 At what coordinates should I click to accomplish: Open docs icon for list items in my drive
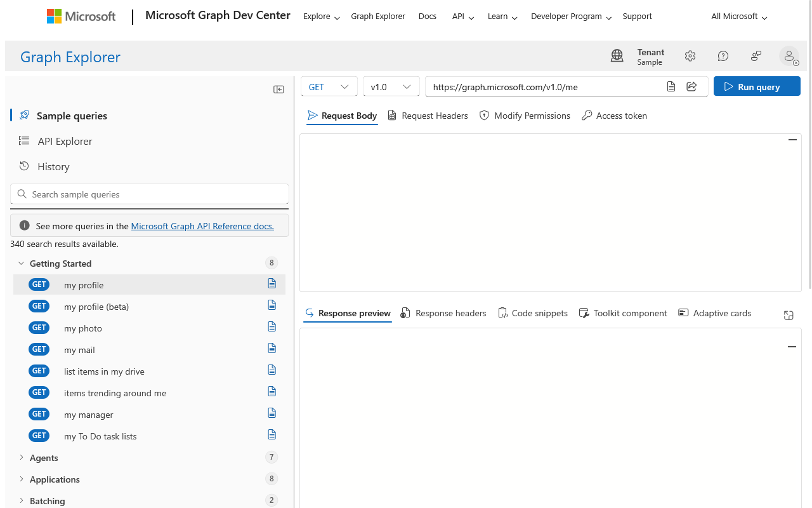(272, 370)
